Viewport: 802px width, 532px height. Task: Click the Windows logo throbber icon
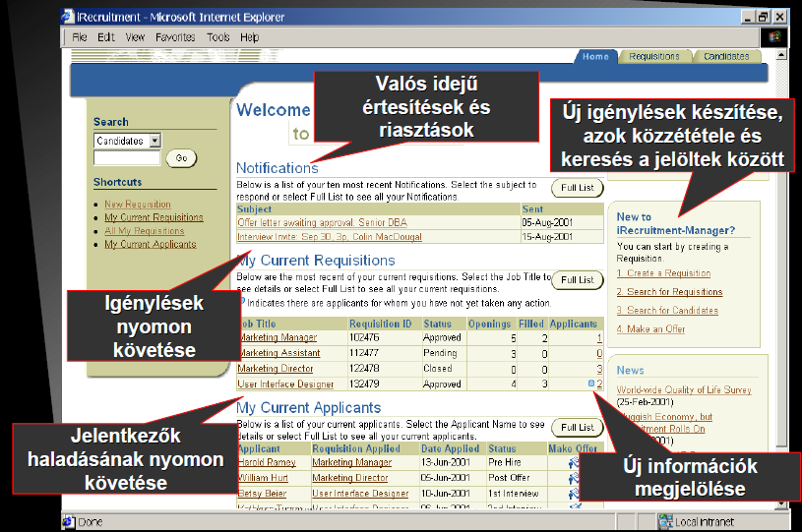pyautogui.click(x=774, y=36)
